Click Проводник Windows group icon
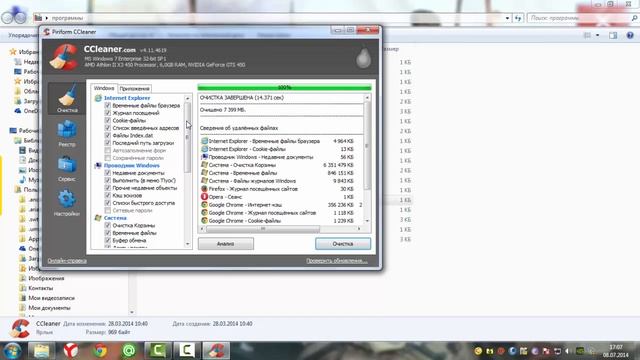The image size is (640, 360). click(98, 165)
